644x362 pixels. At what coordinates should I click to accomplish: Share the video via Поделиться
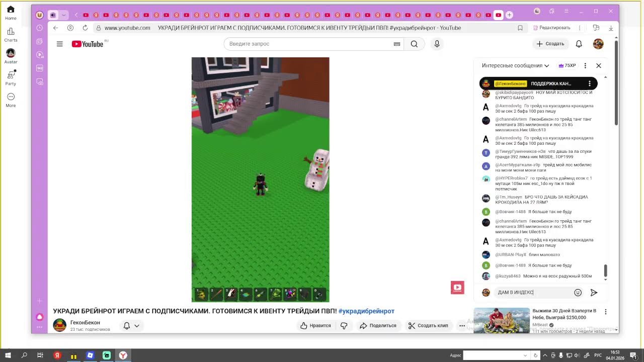[378, 325]
